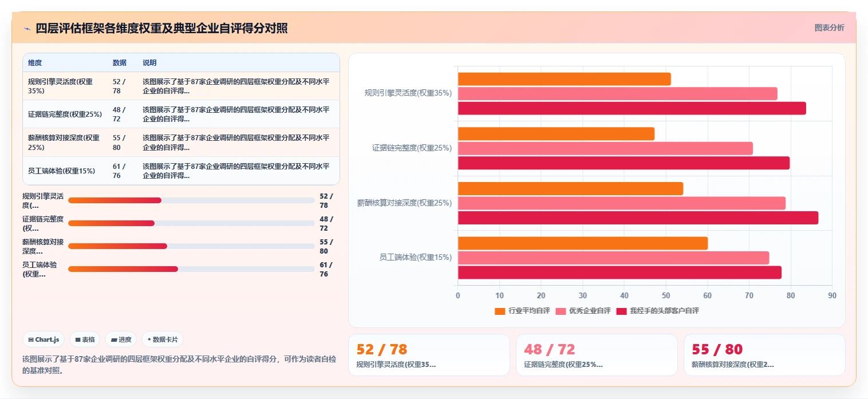Click crimson 头部客户 bar for 员工端体验
868x399 pixels.
(x=620, y=272)
